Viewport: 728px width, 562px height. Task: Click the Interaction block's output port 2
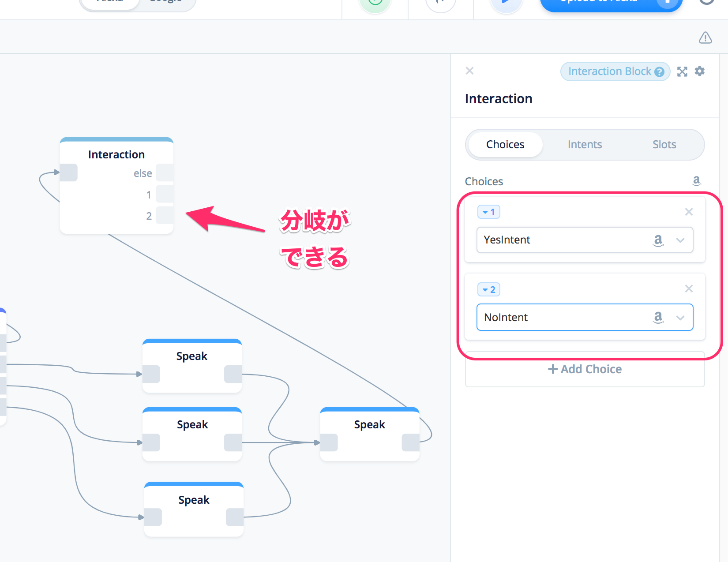pyautogui.click(x=165, y=215)
